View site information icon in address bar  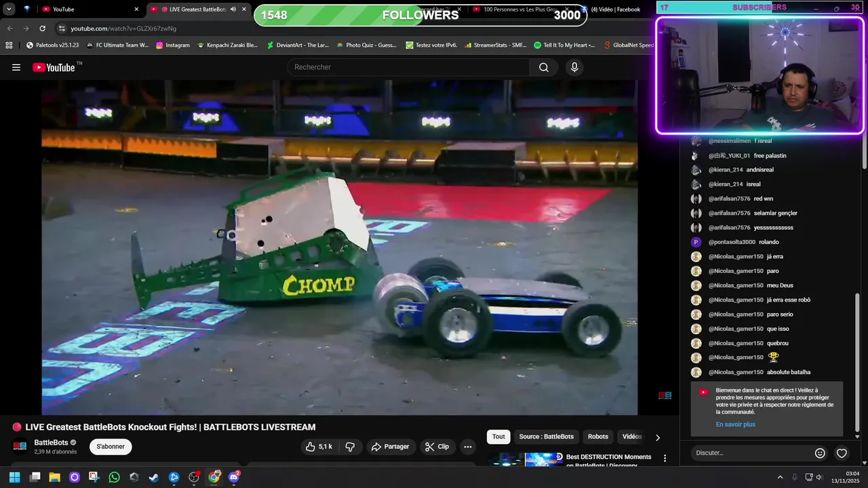pos(62,28)
